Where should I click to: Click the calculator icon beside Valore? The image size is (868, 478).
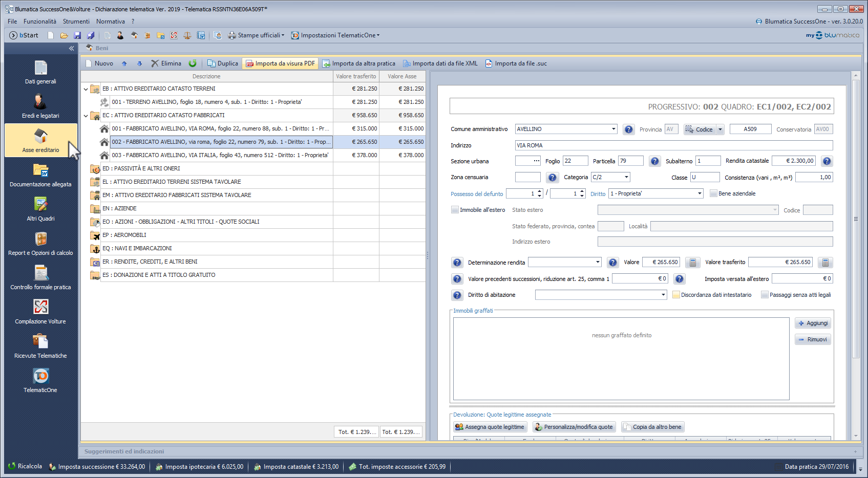coord(692,263)
